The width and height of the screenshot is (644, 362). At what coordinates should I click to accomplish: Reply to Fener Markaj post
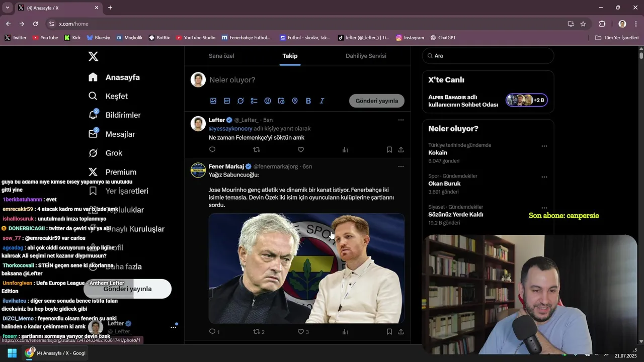click(214, 332)
